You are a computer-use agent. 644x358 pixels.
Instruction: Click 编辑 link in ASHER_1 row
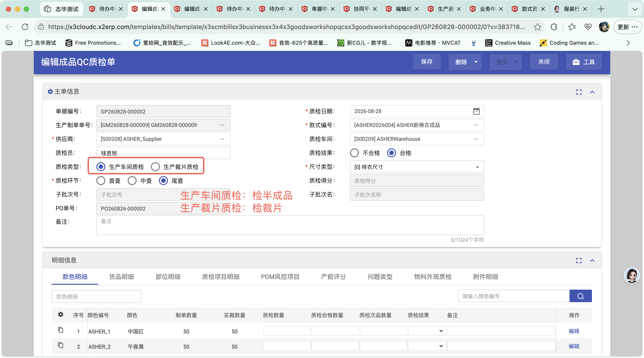(x=574, y=331)
